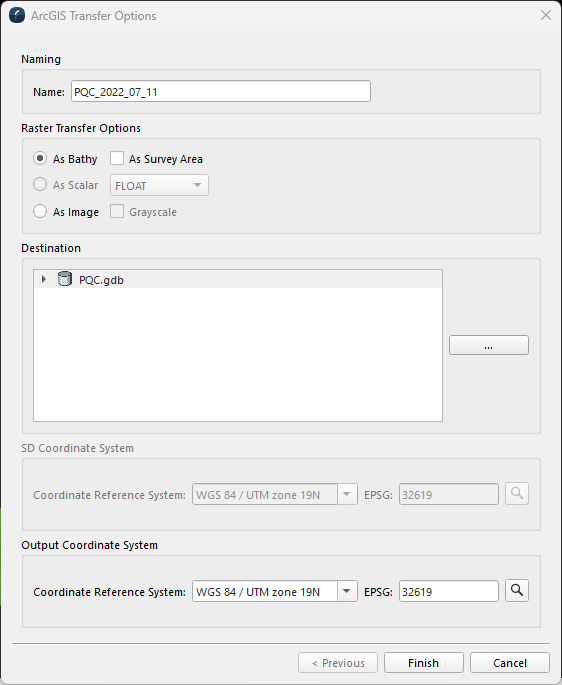Open the FLOAT data type dropdown
The image size is (562, 685).
(x=159, y=185)
